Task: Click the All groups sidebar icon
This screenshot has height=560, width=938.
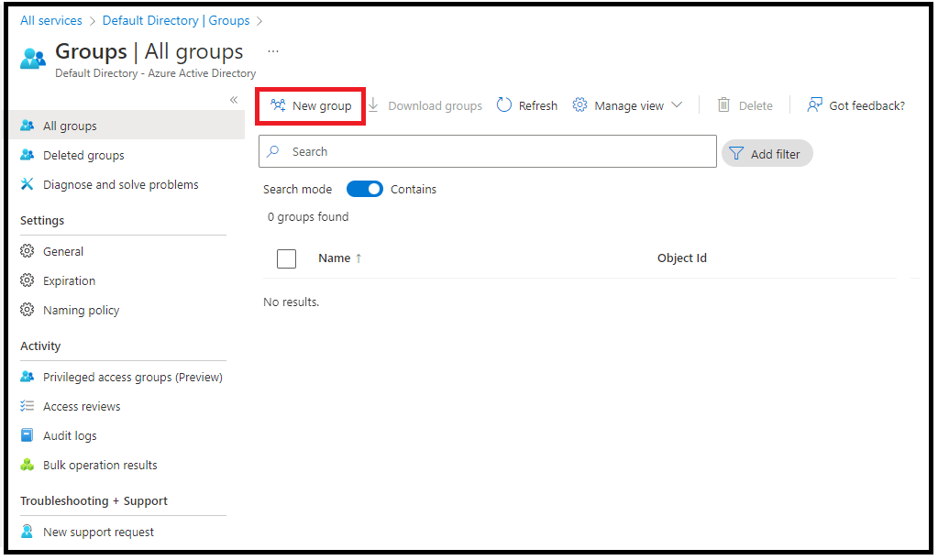Action: [x=27, y=126]
